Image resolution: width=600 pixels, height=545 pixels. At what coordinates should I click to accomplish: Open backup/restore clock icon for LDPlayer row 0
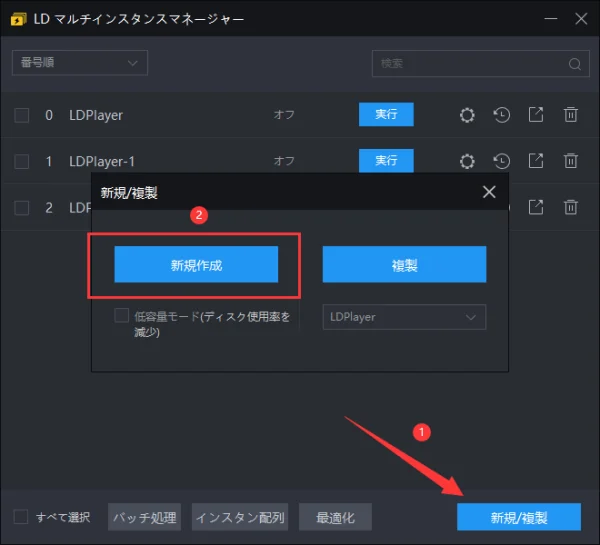[x=501, y=115]
